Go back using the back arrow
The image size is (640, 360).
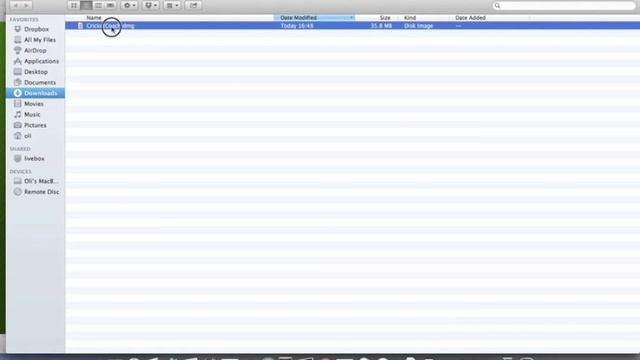(x=16, y=5)
